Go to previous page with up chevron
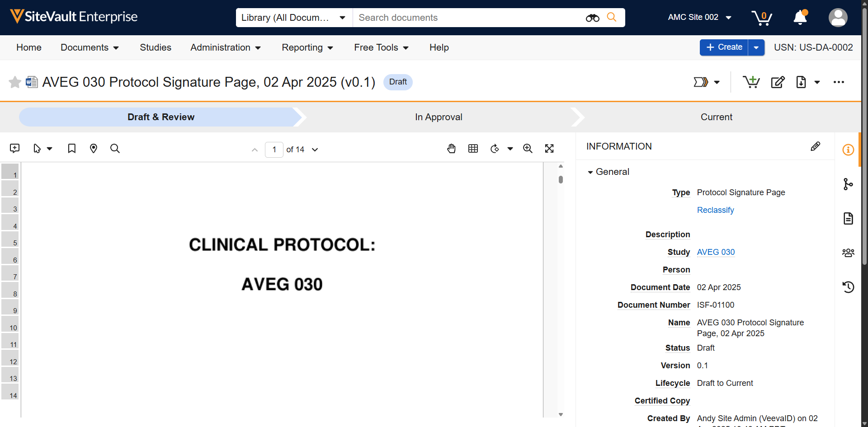This screenshot has height=427, width=868. (x=255, y=150)
